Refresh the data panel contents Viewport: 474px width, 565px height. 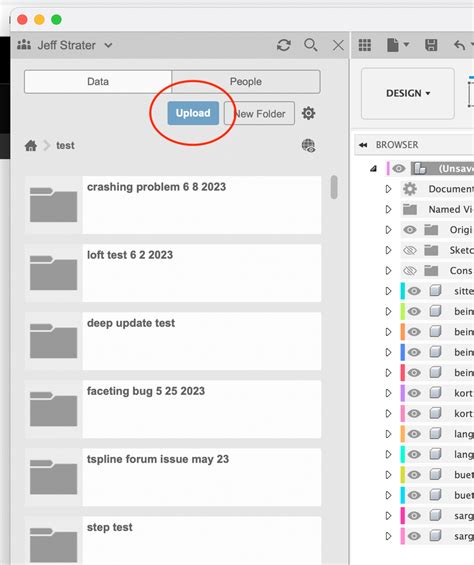(284, 45)
